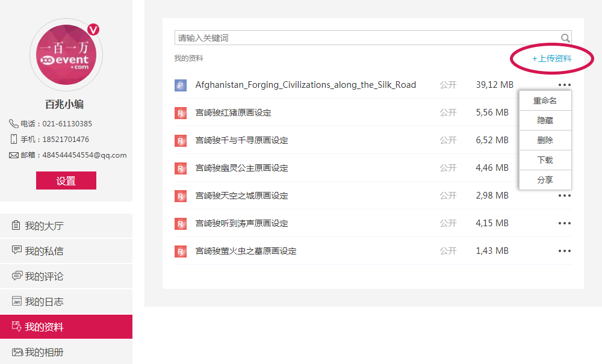This screenshot has height=364, width=602.
Task: Open the 宫崎骏听到涛声原画设定 file
Action: coord(242,223)
